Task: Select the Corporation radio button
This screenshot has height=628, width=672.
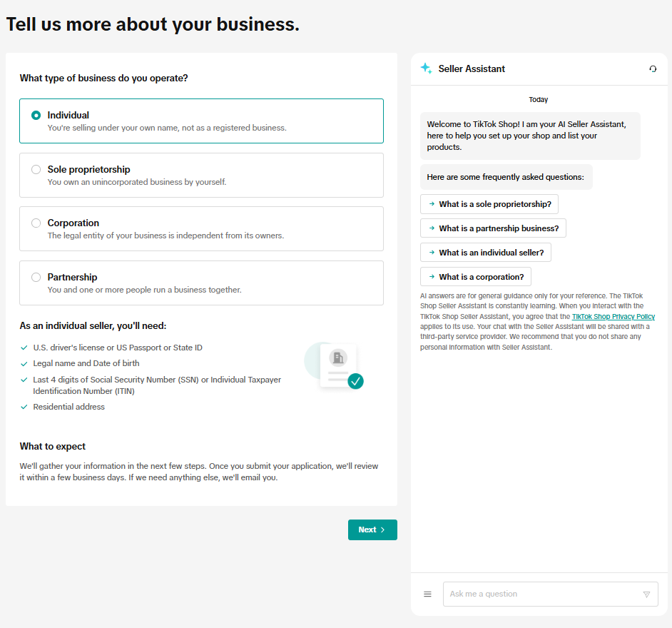Action: point(36,223)
